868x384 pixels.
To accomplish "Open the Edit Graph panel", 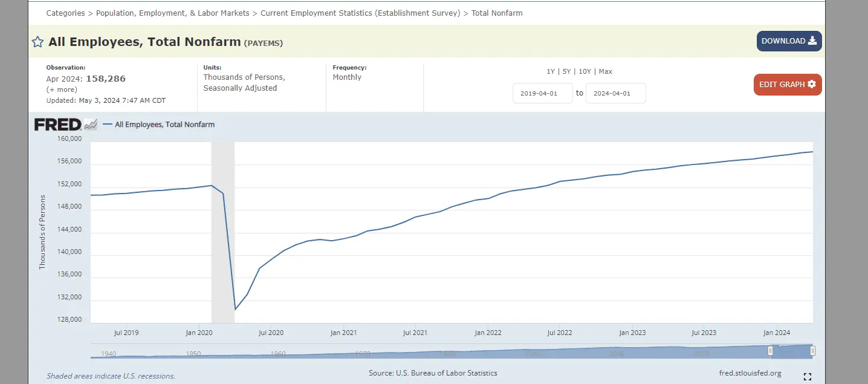I will 787,85.
